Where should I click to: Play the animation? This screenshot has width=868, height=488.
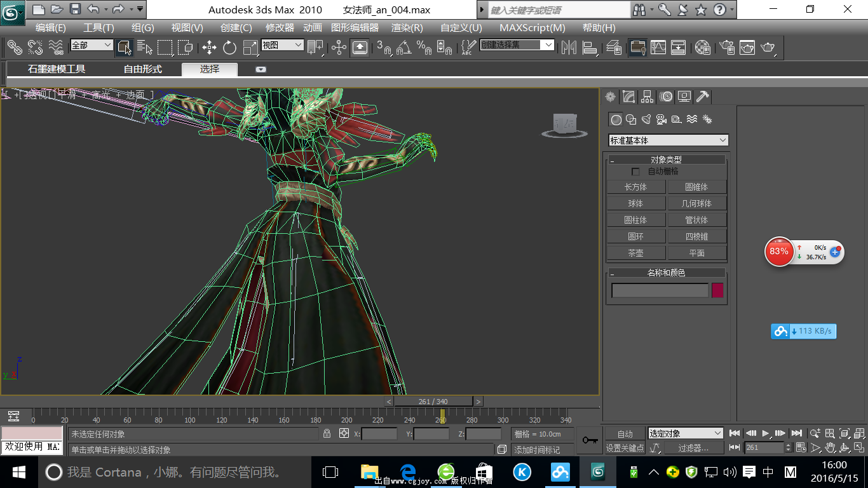click(x=766, y=433)
